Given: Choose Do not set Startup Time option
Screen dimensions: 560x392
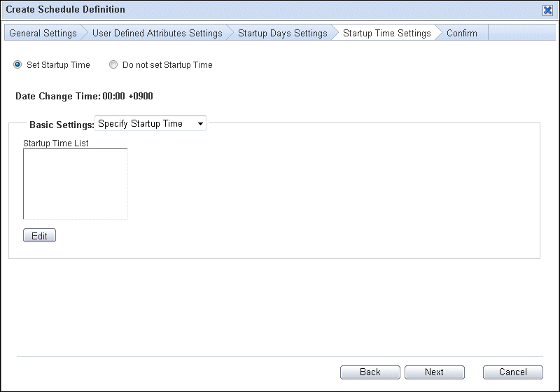Looking at the screenshot, I should [113, 64].
